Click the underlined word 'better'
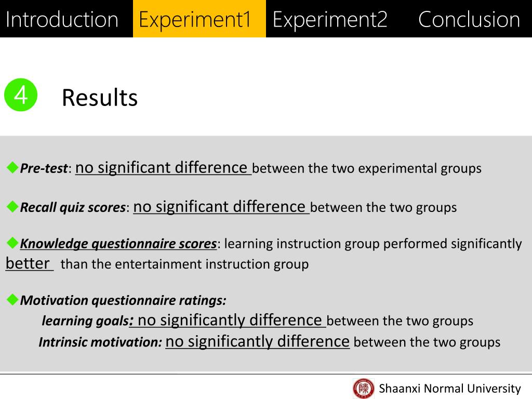This screenshot has height=399, width=532. (30, 263)
